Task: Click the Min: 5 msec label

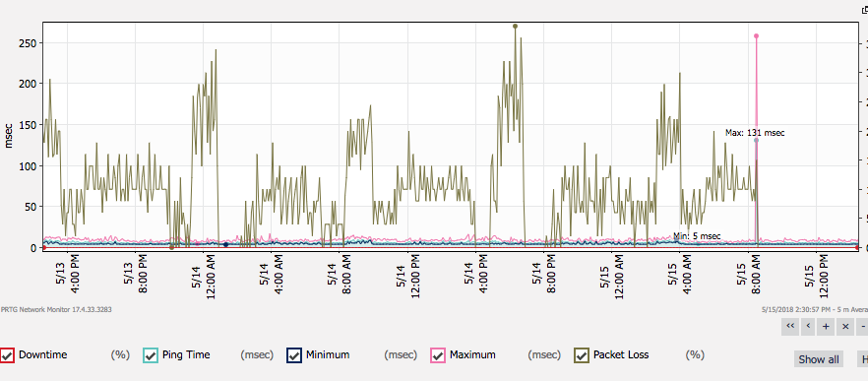Action: coord(697,236)
